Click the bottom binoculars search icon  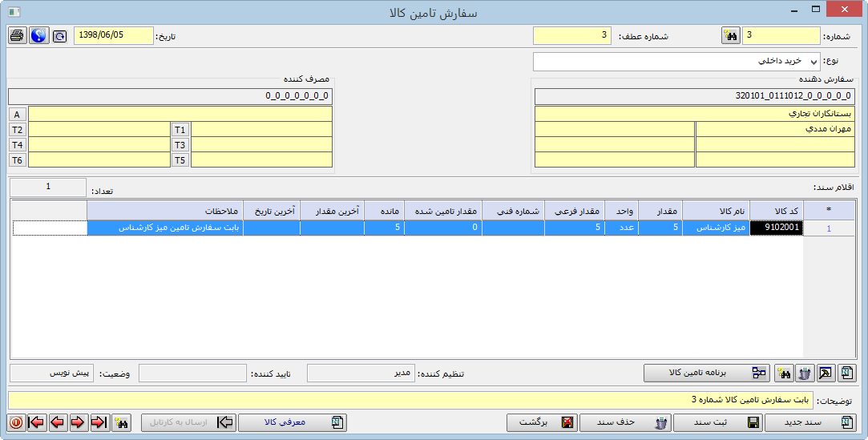121,422
